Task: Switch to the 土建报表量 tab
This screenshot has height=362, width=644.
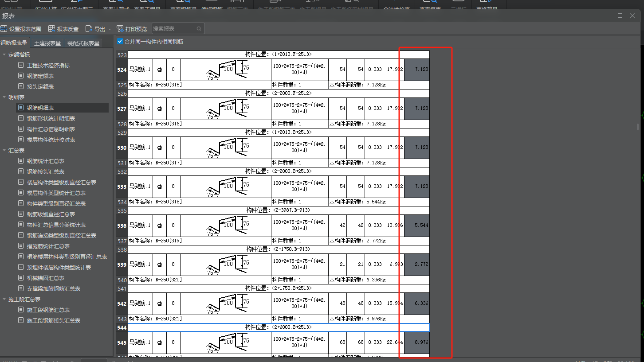Action: 47,43
